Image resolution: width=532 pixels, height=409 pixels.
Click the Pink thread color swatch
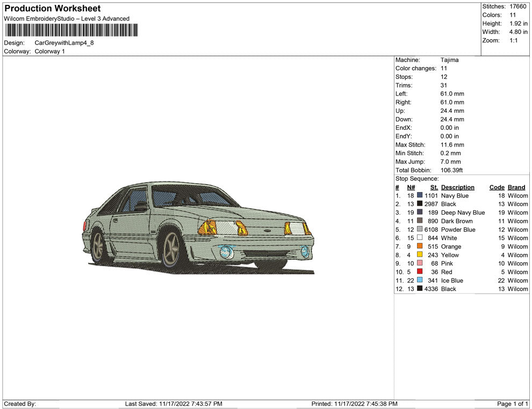pyautogui.click(x=420, y=264)
